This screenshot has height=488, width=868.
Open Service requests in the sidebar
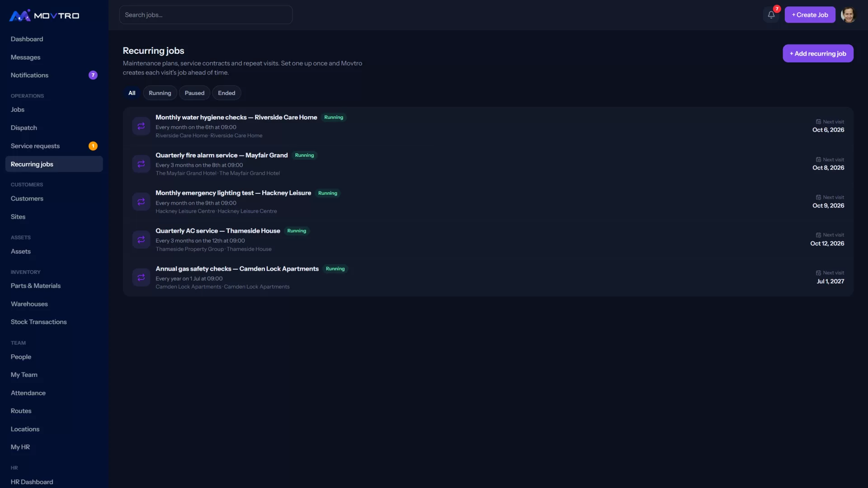click(54, 146)
